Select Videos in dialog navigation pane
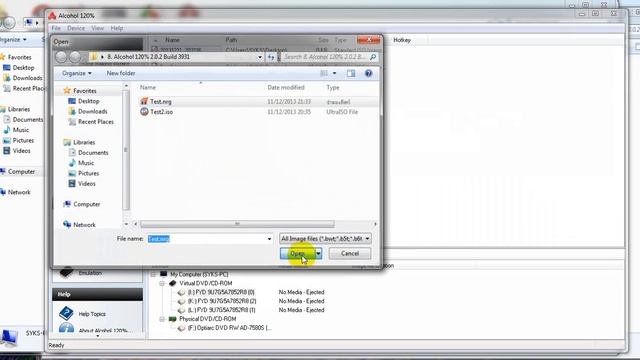The width and height of the screenshot is (640, 360). point(87,184)
